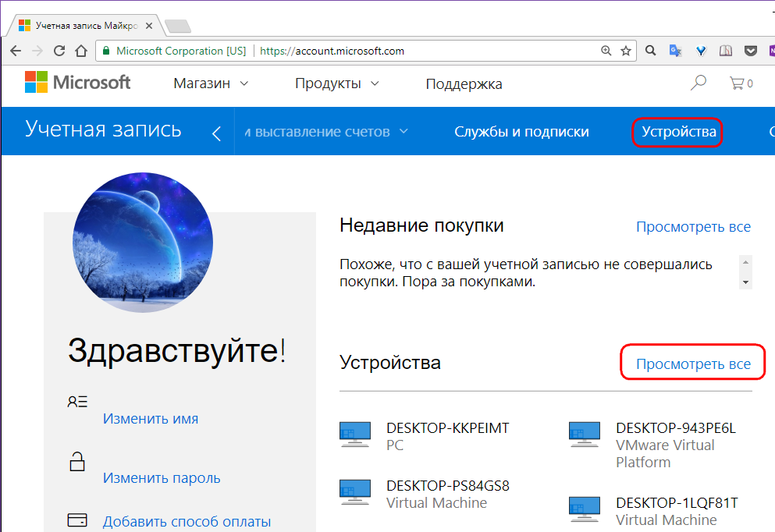This screenshot has height=532, width=775.
Task: Open device DESKTOP-1LQF81T name
Action: coord(677,503)
